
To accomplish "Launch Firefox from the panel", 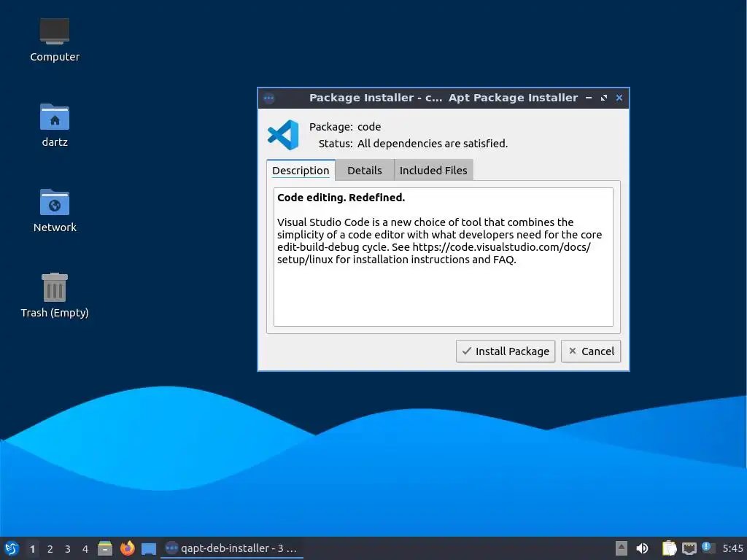I will [127, 548].
